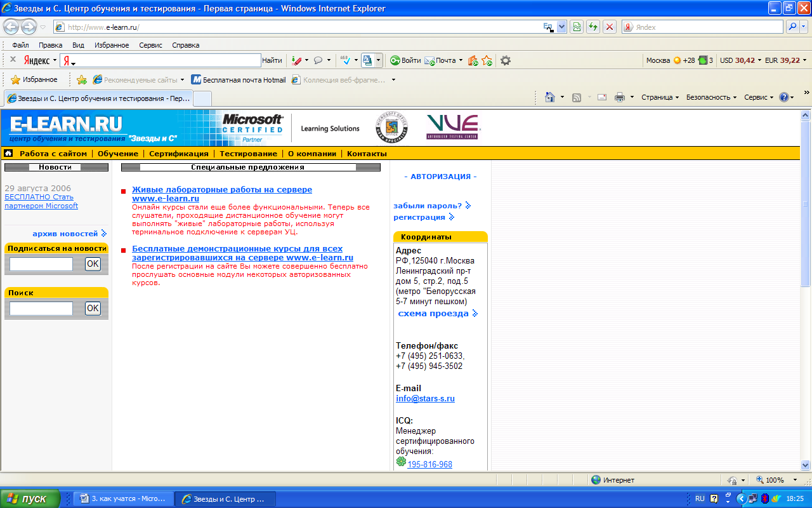Open the Страница dropdown menu
812x508 pixels.
(x=660, y=97)
